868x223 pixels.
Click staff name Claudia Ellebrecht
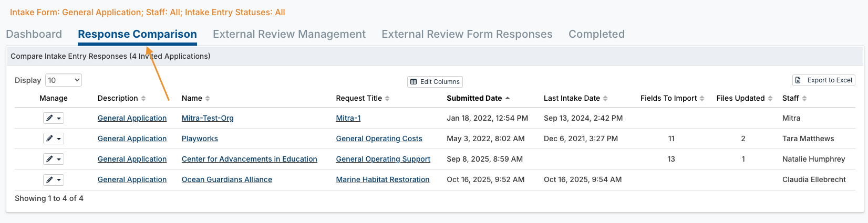(x=814, y=179)
